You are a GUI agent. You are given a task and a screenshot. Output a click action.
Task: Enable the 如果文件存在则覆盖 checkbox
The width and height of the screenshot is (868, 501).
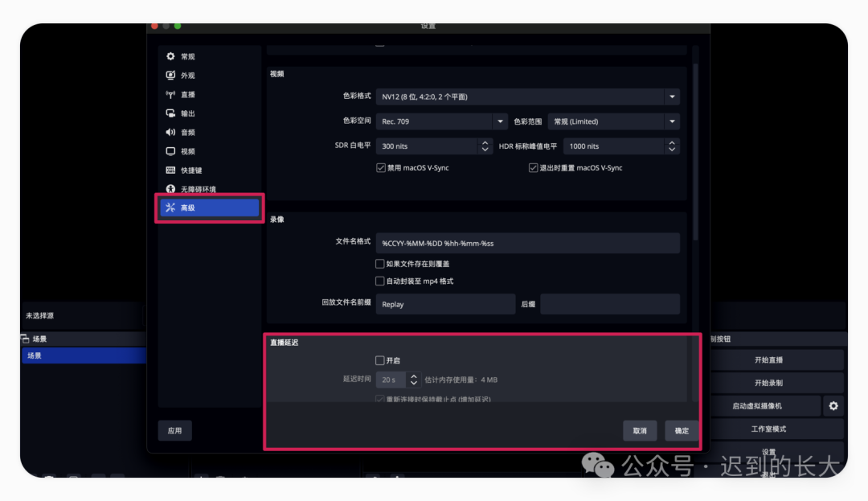380,264
